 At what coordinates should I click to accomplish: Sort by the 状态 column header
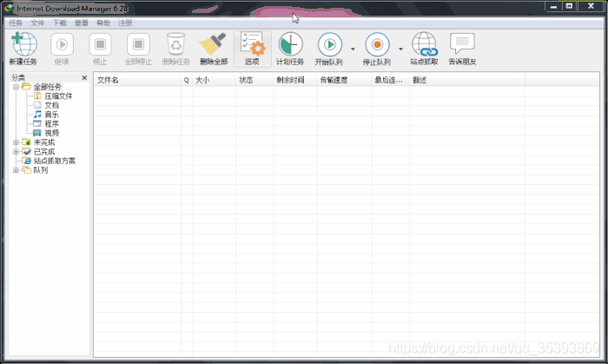254,80
